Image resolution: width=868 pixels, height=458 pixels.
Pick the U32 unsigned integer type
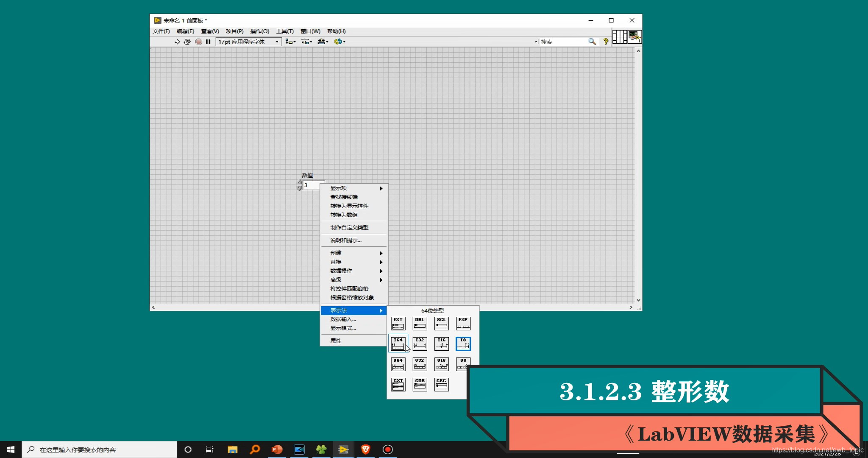pyautogui.click(x=420, y=364)
